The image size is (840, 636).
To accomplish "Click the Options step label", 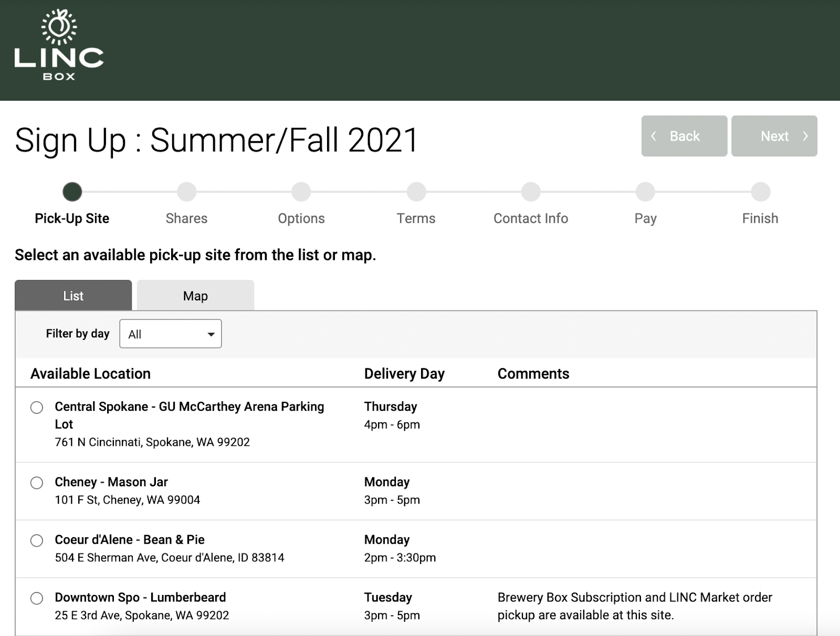I will [x=301, y=218].
